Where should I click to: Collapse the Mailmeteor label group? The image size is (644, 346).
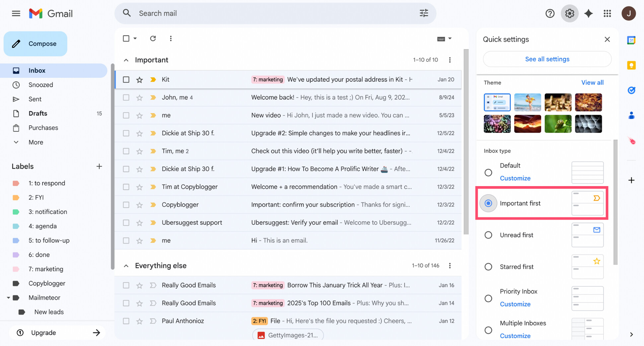click(x=9, y=298)
